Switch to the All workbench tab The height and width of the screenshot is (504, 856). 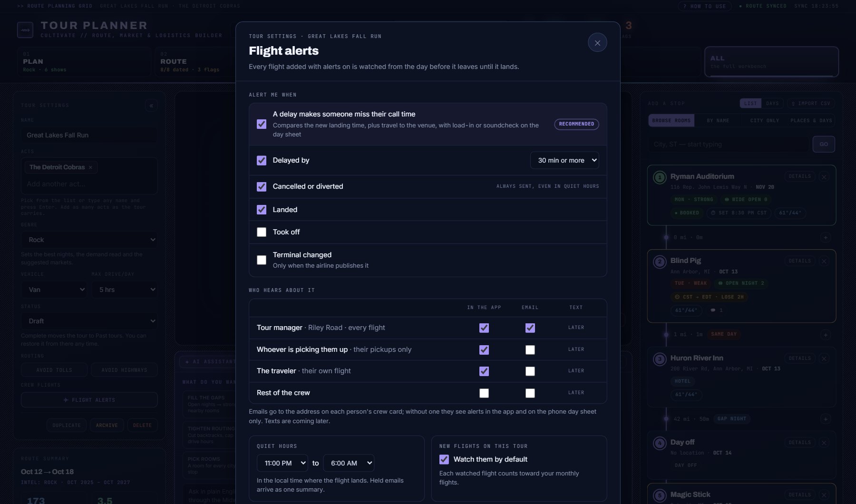[771, 62]
